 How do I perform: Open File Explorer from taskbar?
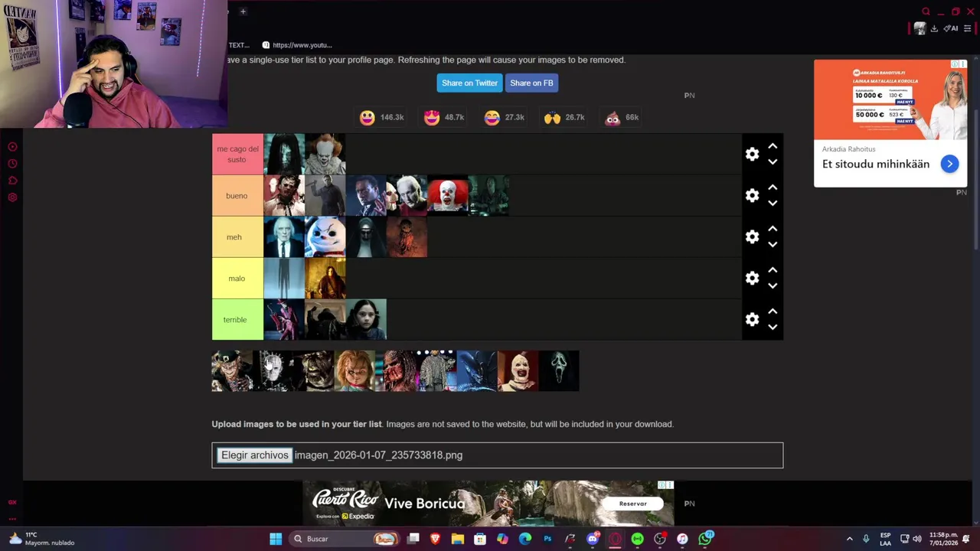click(458, 539)
